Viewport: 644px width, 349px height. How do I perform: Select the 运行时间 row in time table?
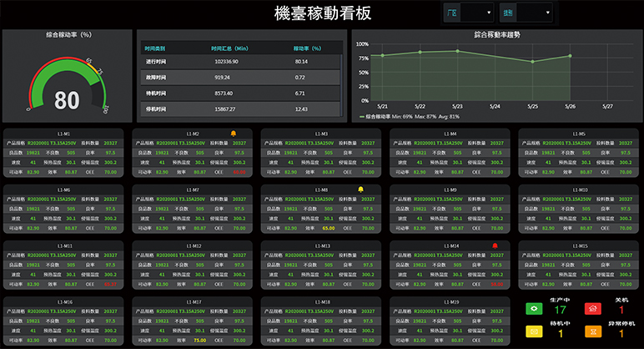click(240, 61)
